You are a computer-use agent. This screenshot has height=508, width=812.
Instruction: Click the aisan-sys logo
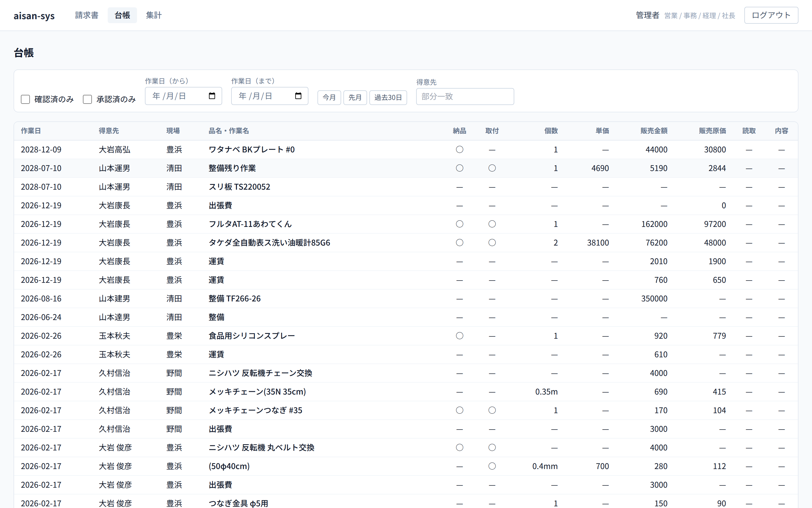coord(34,16)
